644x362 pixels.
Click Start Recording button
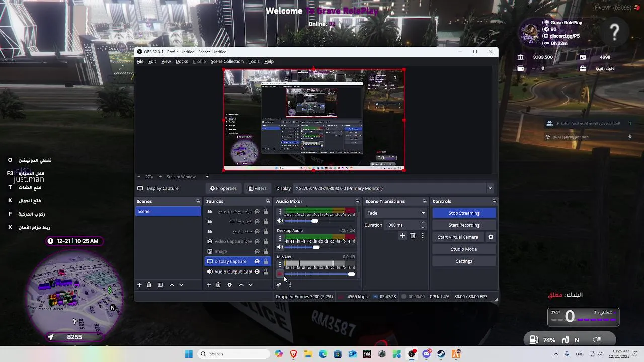(464, 225)
